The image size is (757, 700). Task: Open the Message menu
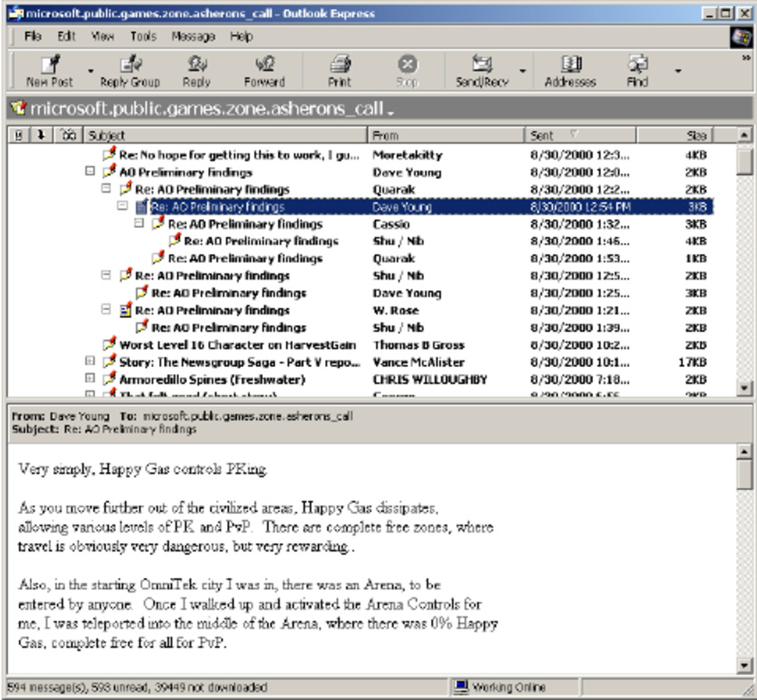pos(193,37)
